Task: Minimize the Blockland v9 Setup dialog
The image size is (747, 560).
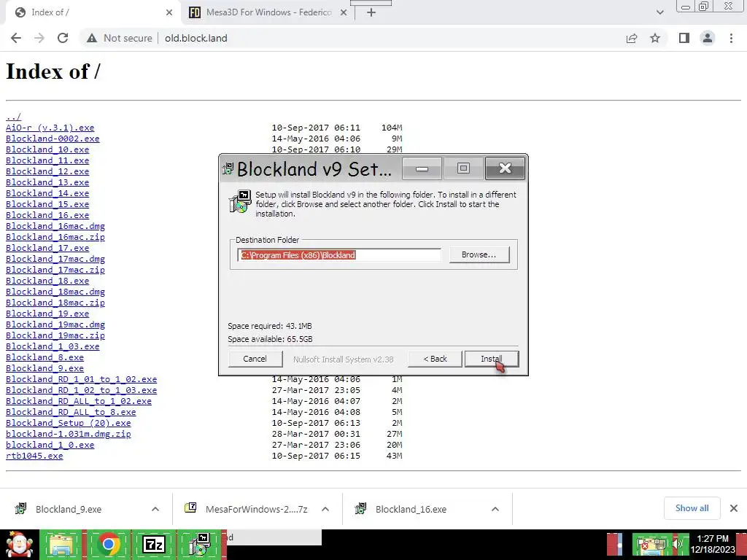Action: tap(422, 168)
